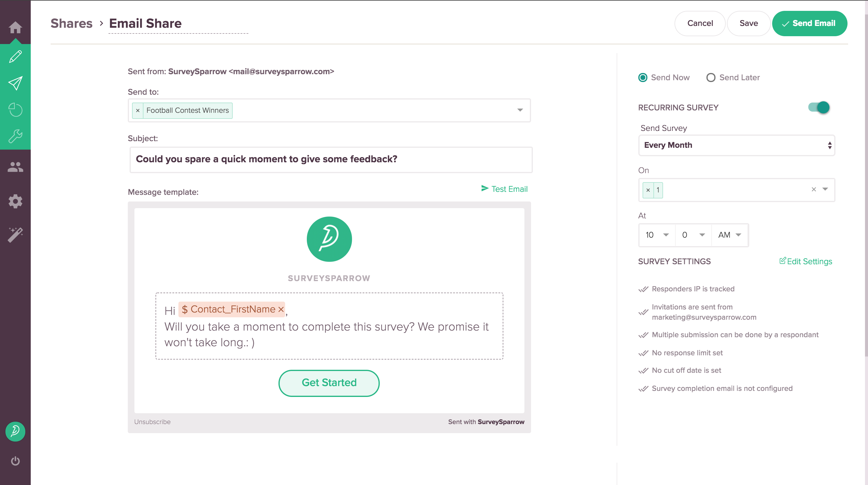
Task: Click the Test Email link
Action: point(504,189)
